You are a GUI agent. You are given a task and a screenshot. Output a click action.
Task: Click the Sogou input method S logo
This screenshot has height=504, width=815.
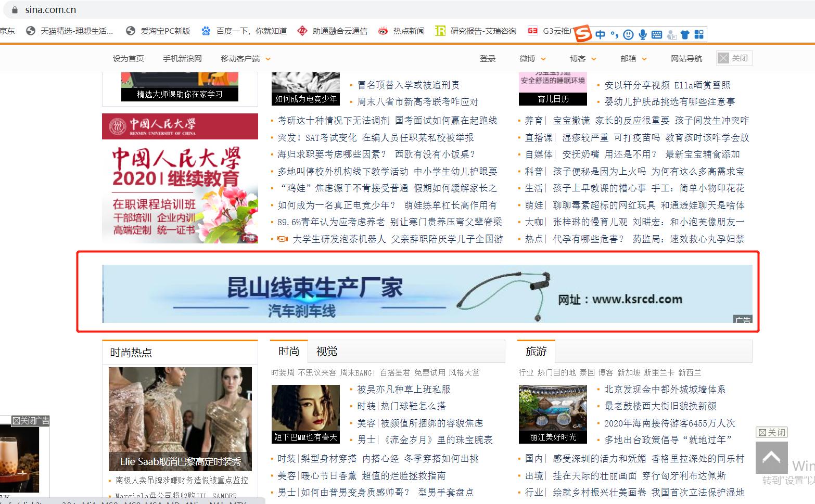[583, 34]
